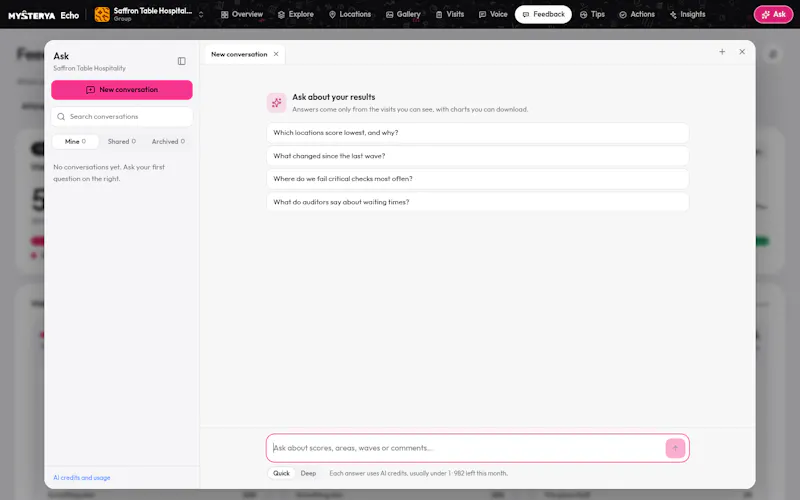800x500 pixels.
Task: Collapse the Ask sidebar panel icon
Action: [x=182, y=61]
